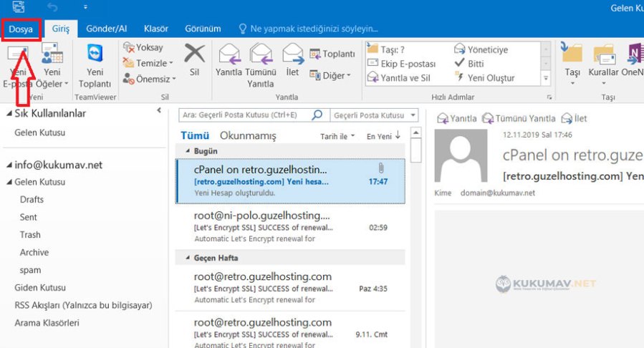Click the Yanıtla reply ribbon icon
This screenshot has height=348, width=644.
coord(229,55)
